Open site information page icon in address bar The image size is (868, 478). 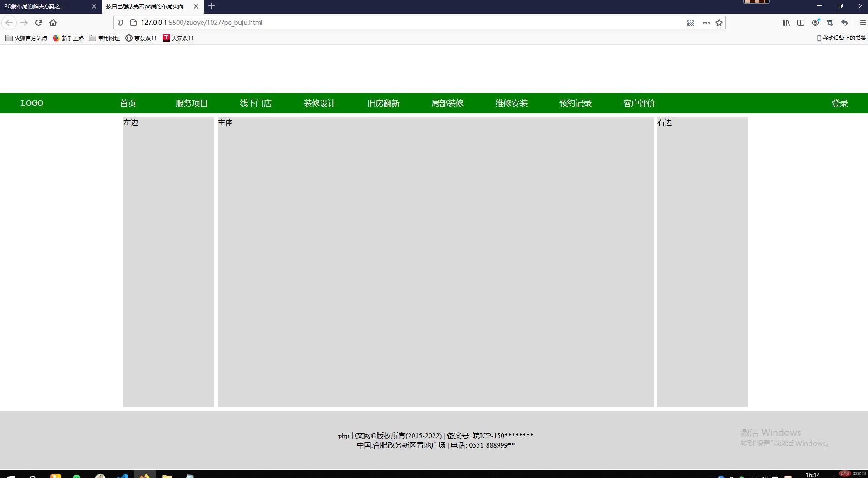click(133, 23)
